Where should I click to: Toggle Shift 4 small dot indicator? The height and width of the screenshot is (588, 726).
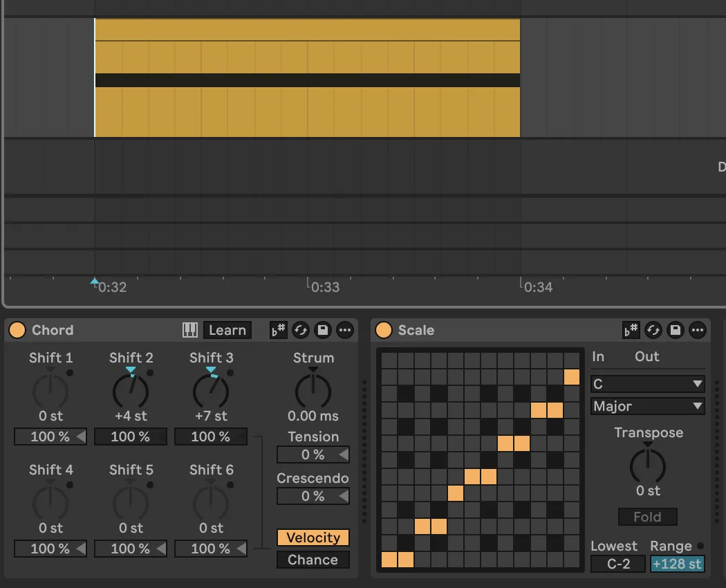coord(69,485)
